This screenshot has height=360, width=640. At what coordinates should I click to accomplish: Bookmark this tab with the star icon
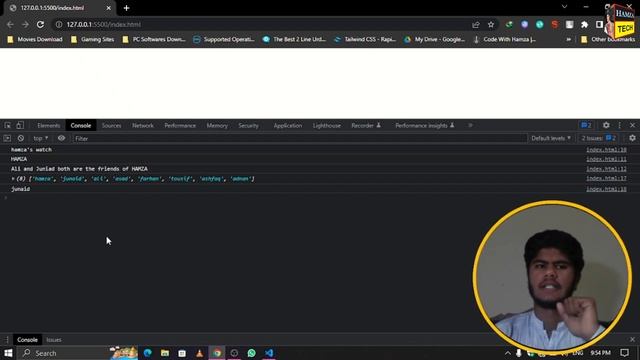[491, 24]
